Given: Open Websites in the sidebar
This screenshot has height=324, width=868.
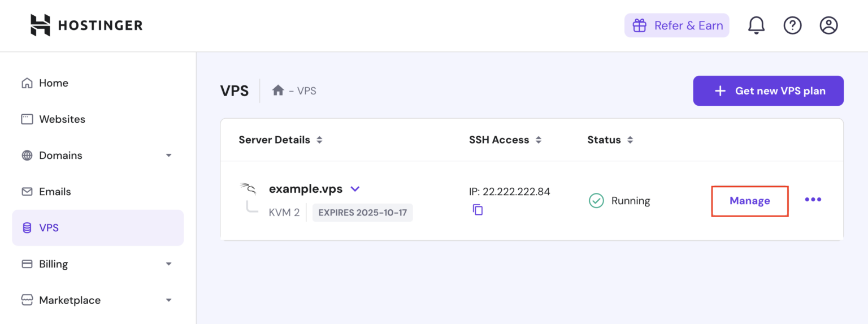Looking at the screenshot, I should [62, 119].
